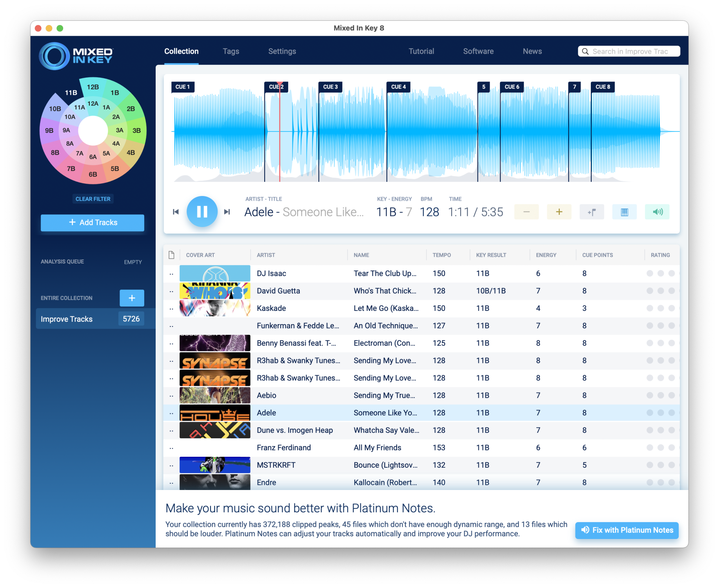Filter by 3A on the Camelot wheel
Screen dimensions: 719x588
120,130
